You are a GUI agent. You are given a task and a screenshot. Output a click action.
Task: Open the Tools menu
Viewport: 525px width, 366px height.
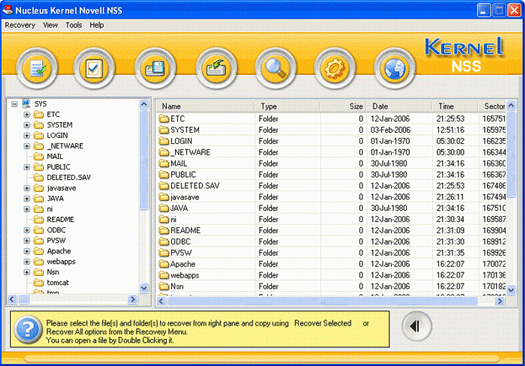pyautogui.click(x=74, y=25)
